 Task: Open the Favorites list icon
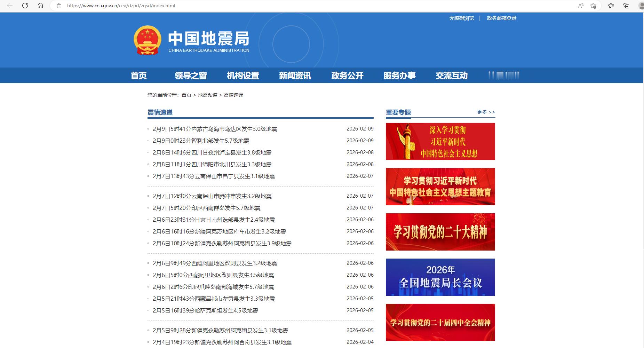pos(611,6)
